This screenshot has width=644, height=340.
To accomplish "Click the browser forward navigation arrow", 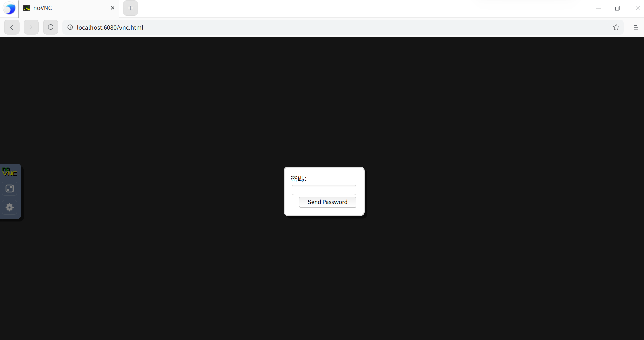I will [31, 27].
